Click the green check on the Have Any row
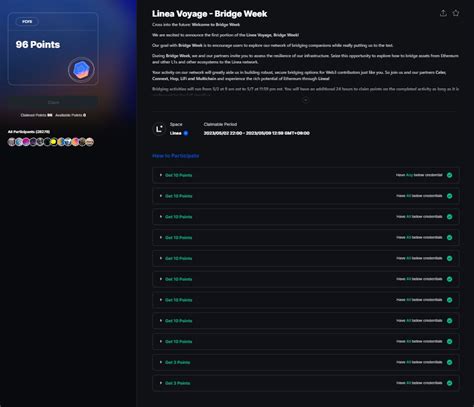474x407 pixels. (449, 175)
